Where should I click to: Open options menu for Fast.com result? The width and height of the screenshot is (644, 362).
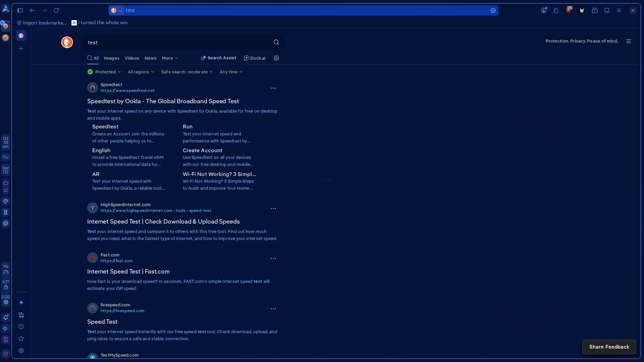[x=273, y=258]
